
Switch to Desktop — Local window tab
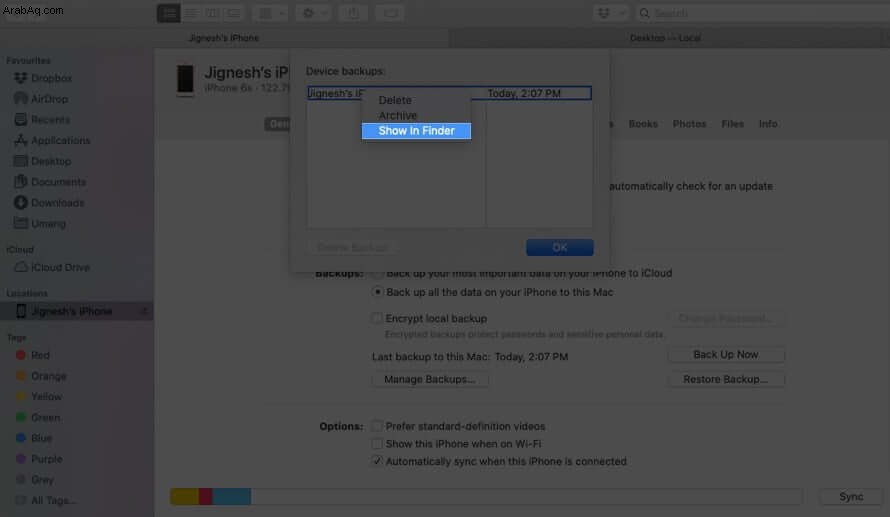click(665, 38)
